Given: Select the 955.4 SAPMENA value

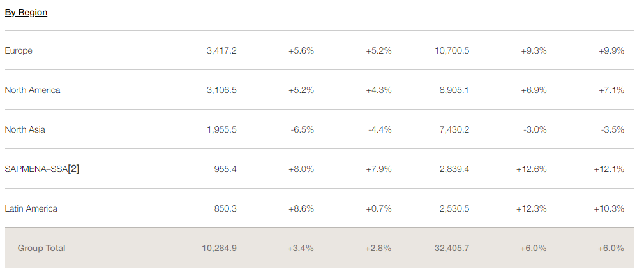Looking at the screenshot, I should 225,169.
